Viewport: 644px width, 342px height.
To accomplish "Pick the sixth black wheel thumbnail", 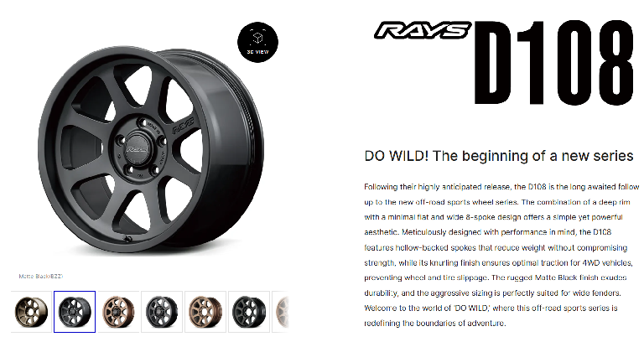I will tap(249, 312).
